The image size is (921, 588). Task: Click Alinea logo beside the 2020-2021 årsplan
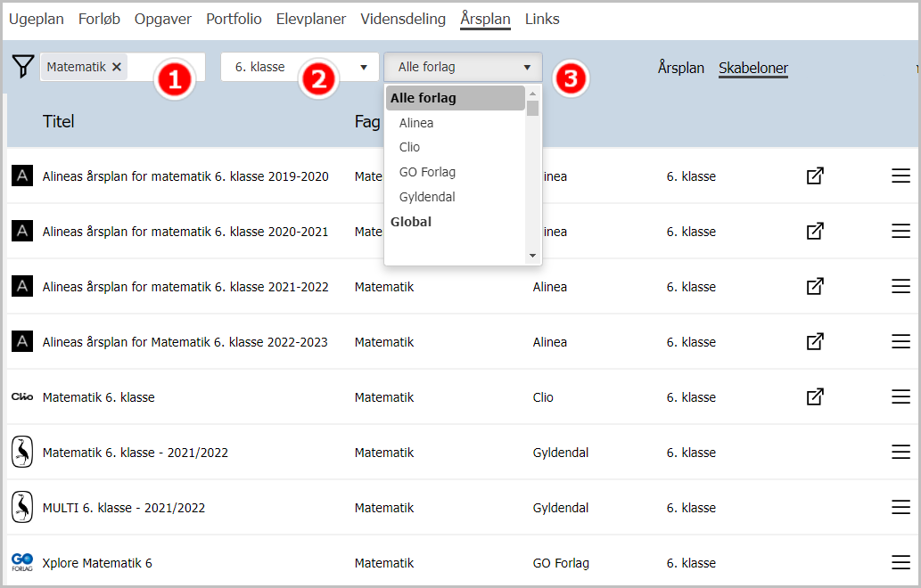coord(22,231)
